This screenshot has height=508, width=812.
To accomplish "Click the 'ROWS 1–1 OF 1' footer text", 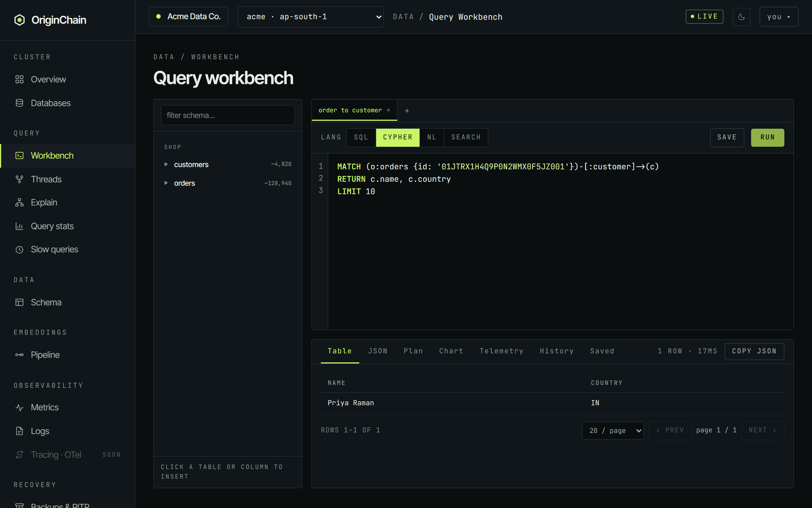I will [350, 430].
